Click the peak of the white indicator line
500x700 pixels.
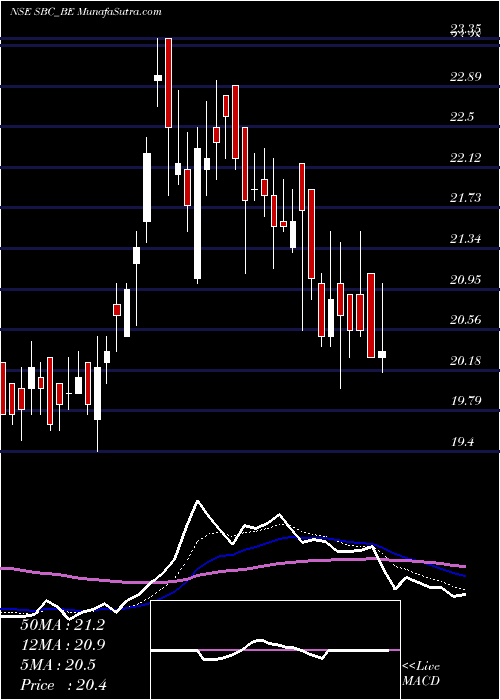click(198, 501)
